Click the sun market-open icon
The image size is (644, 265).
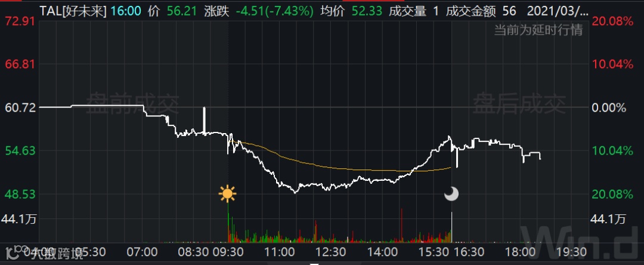[x=228, y=193]
